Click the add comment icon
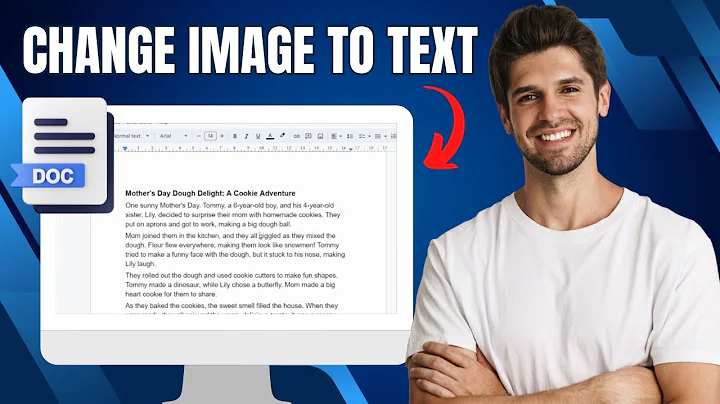Screen dimensions: 720x404 coord(309,136)
